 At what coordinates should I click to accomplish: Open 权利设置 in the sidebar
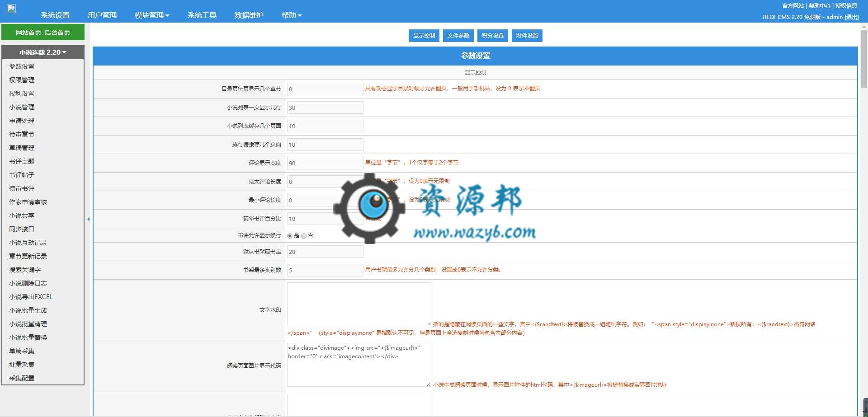pyautogui.click(x=22, y=94)
